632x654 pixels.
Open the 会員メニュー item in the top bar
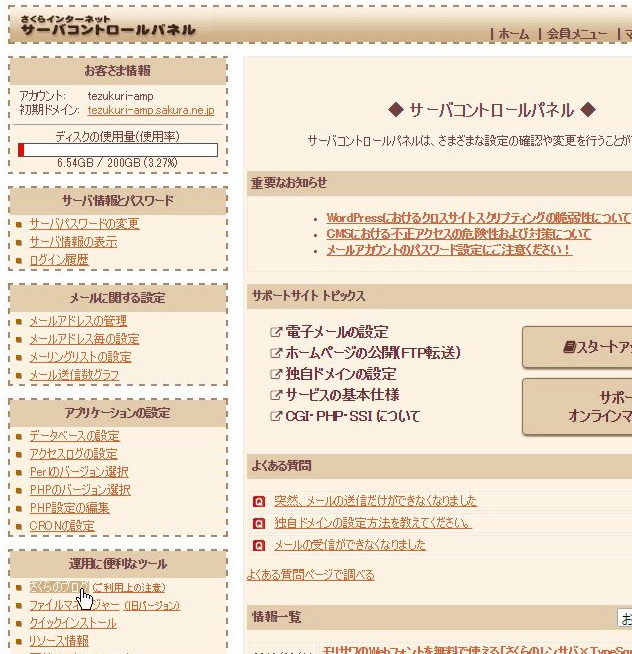pyautogui.click(x=577, y=34)
